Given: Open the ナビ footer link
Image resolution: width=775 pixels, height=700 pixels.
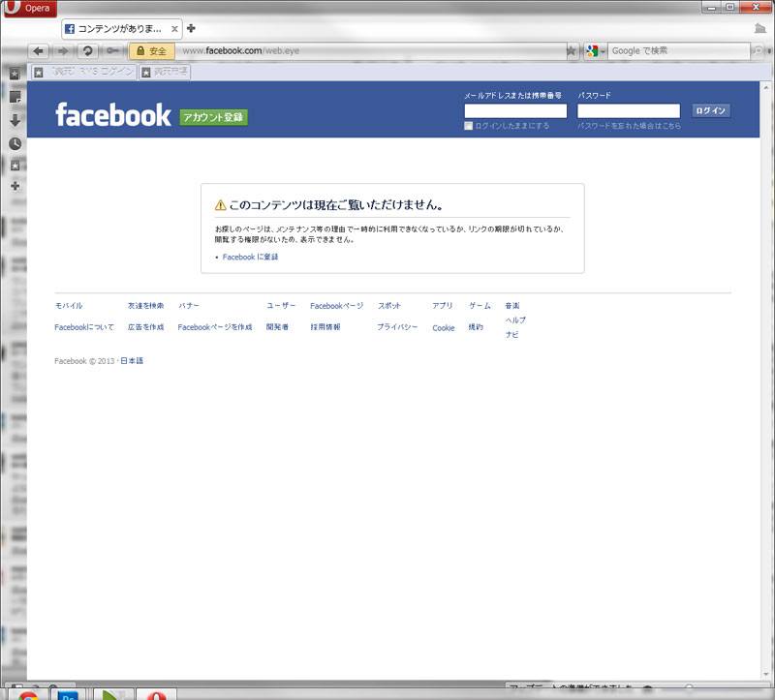Looking at the screenshot, I should pyautogui.click(x=512, y=334).
